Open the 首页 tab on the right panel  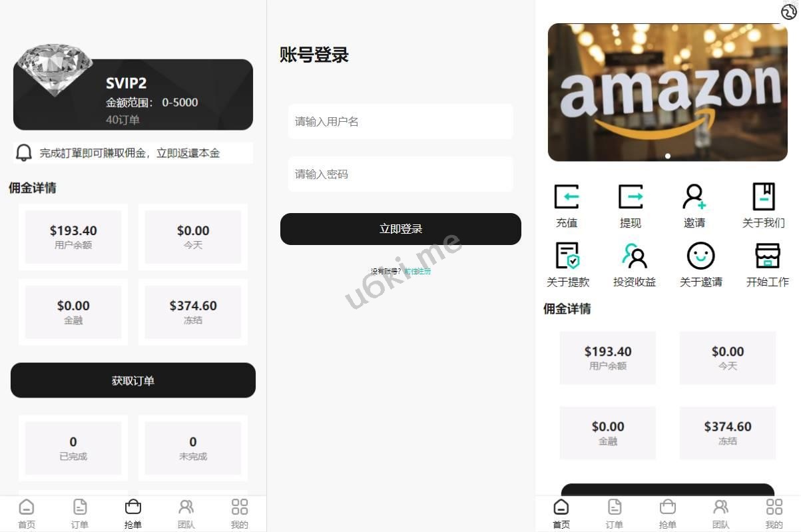click(561, 511)
